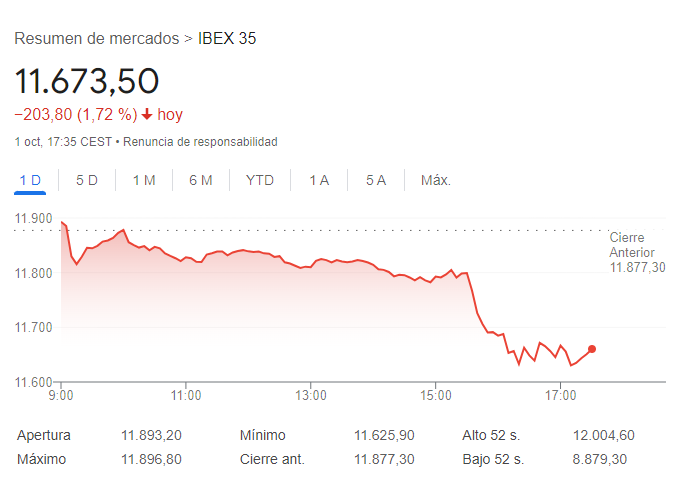Open the Máx. range tab
This screenshot has width=677, height=482.
436,180
